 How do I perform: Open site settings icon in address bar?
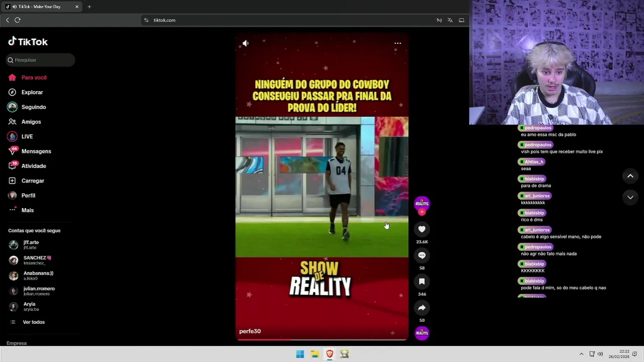coord(146,20)
